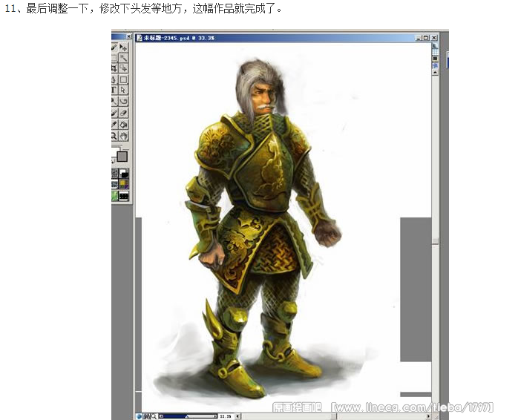Select the curved Dodge/Burn tool
The height and width of the screenshot is (420, 518).
(x=123, y=101)
